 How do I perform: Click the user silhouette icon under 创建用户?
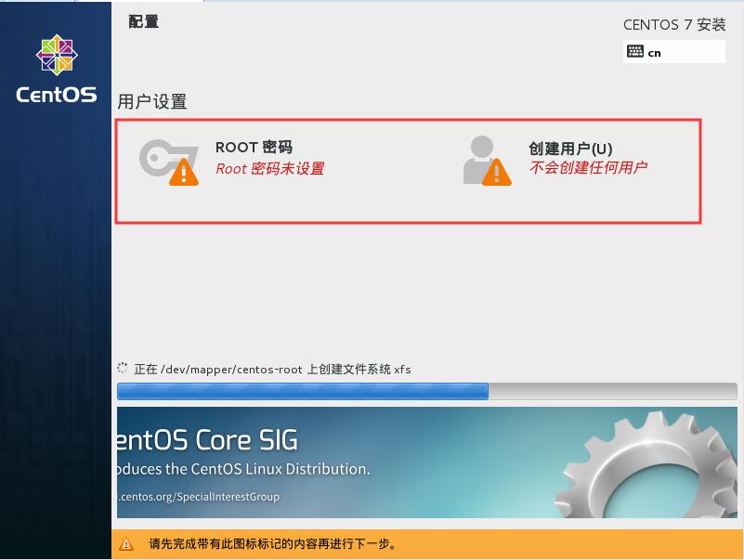pyautogui.click(x=481, y=156)
